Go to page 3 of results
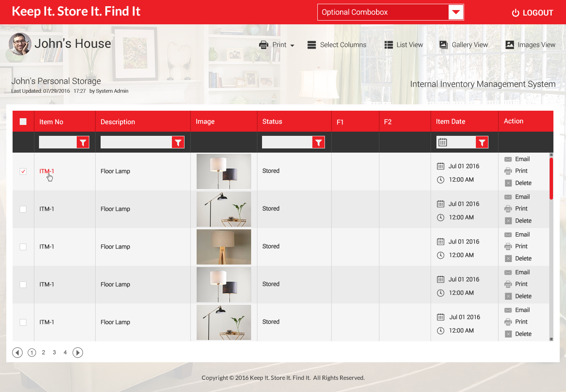Viewport: 566px width, 392px height. pos(54,353)
